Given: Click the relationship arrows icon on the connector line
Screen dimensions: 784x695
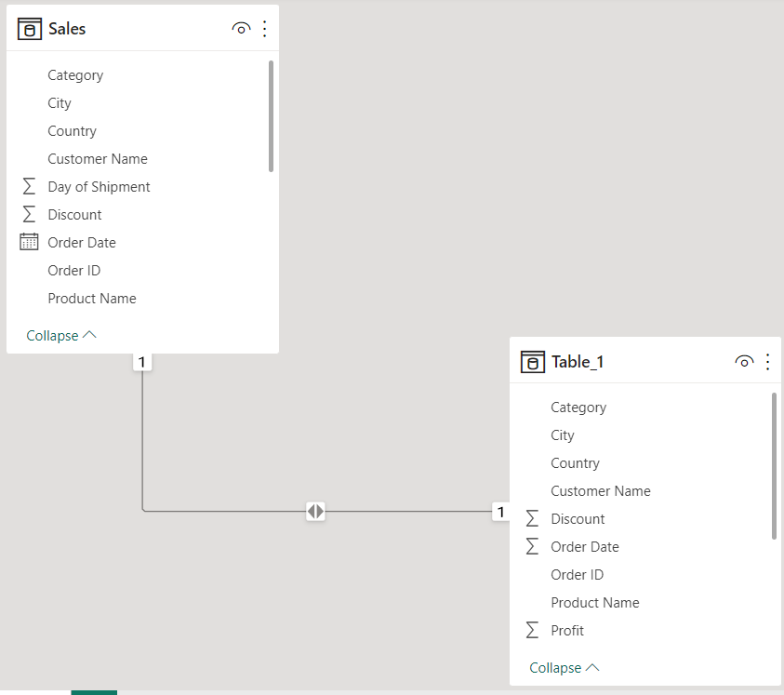Looking at the screenshot, I should (x=314, y=511).
